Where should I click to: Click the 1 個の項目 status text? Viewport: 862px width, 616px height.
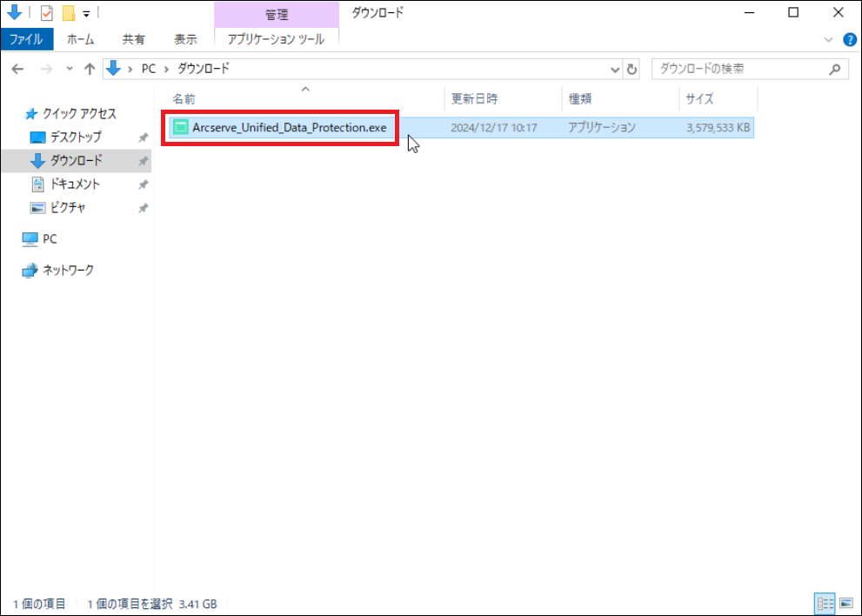40,604
